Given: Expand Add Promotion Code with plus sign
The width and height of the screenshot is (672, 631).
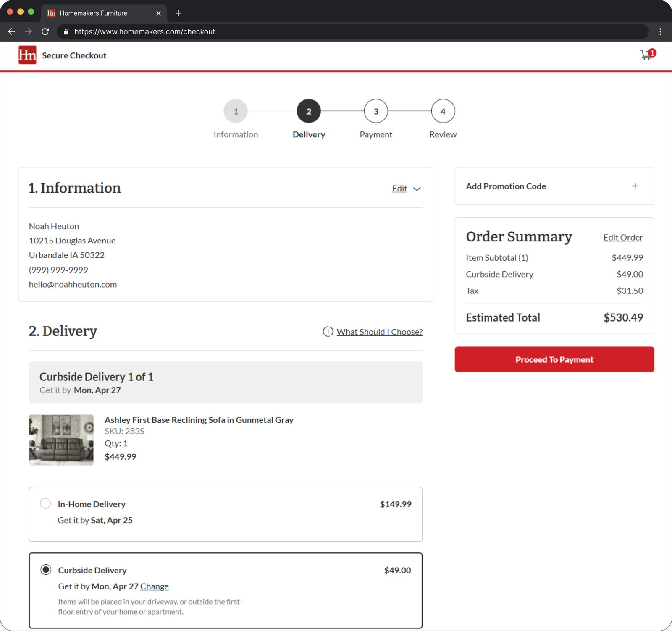Looking at the screenshot, I should (x=635, y=186).
